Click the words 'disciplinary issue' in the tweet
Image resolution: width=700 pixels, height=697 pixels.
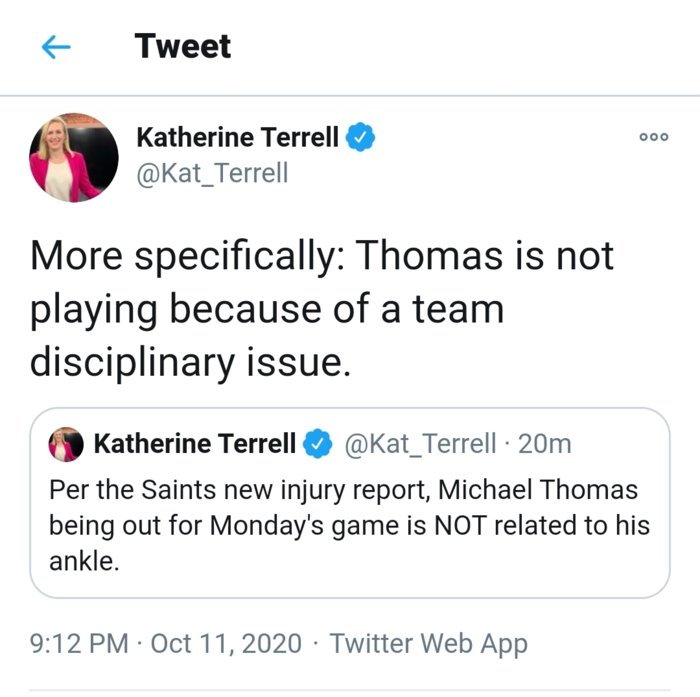[x=190, y=362]
